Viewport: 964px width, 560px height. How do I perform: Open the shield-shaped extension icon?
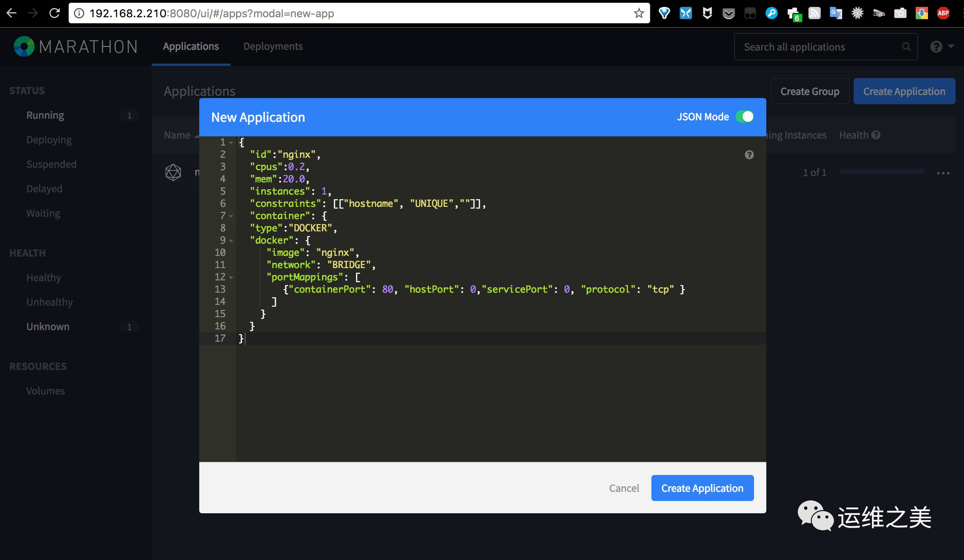(x=707, y=13)
